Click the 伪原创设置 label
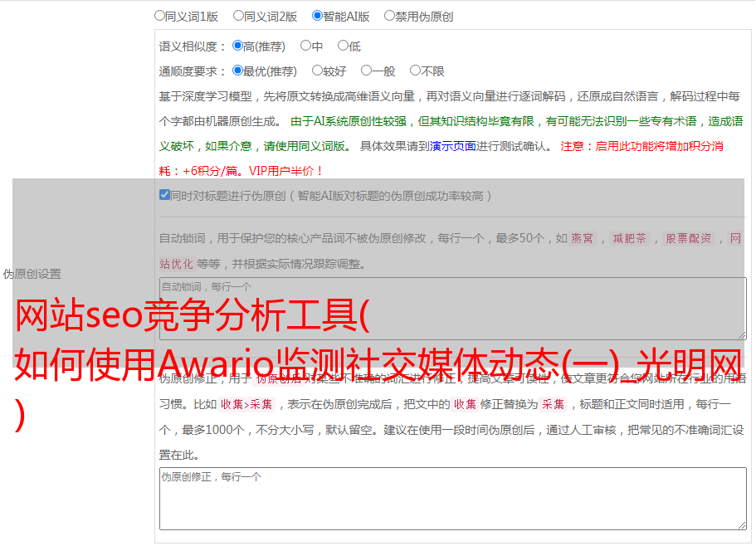The width and height of the screenshot is (756, 546). [x=32, y=274]
